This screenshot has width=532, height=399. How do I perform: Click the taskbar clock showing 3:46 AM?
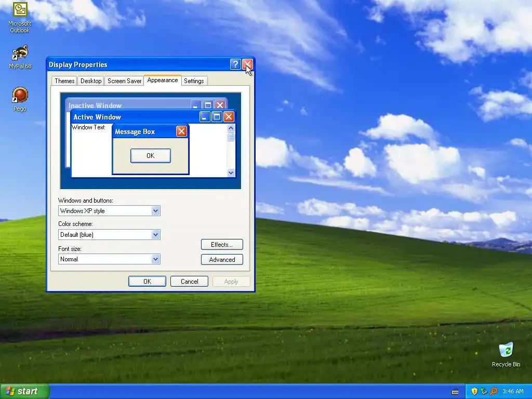tap(513, 391)
